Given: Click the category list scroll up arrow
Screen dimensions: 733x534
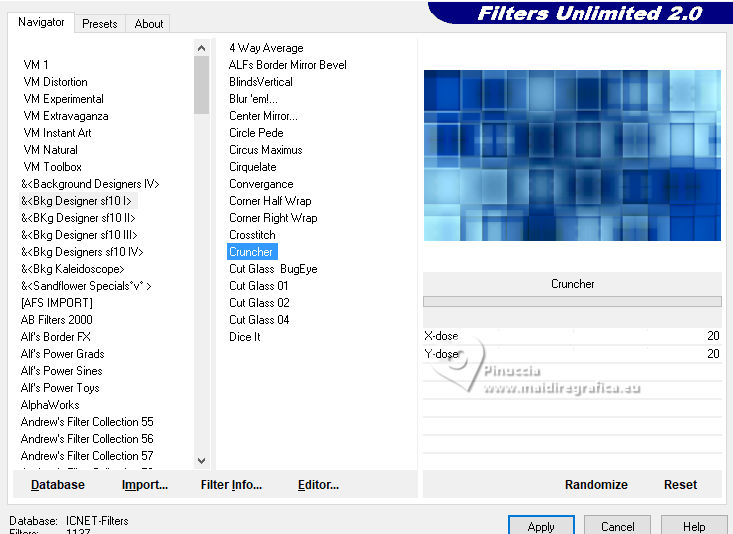Looking at the screenshot, I should (201, 48).
